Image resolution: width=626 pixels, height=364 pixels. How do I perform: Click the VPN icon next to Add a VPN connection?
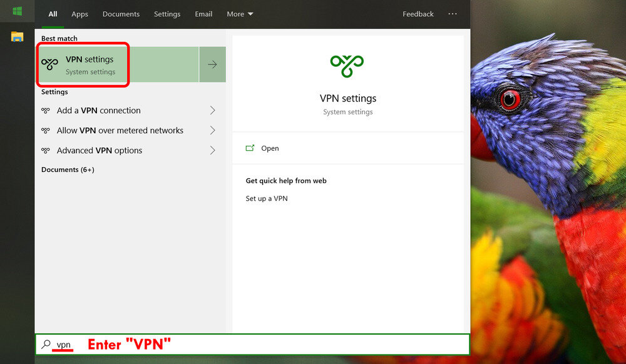tap(46, 111)
